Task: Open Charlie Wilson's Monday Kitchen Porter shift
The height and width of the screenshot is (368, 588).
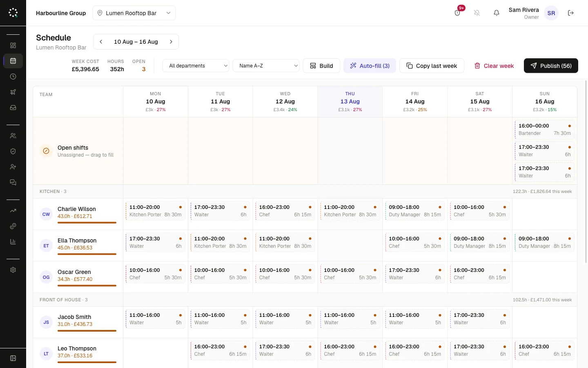Action: (x=156, y=211)
